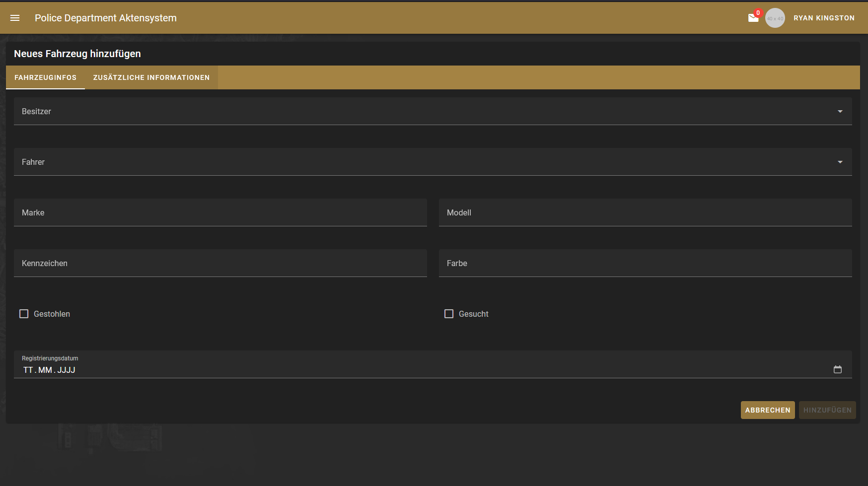Open the mail inbox icon

click(x=753, y=18)
